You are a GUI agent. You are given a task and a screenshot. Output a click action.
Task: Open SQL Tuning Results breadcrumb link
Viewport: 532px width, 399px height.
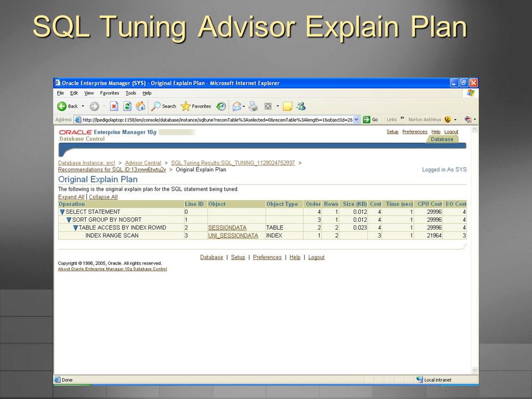tap(233, 163)
